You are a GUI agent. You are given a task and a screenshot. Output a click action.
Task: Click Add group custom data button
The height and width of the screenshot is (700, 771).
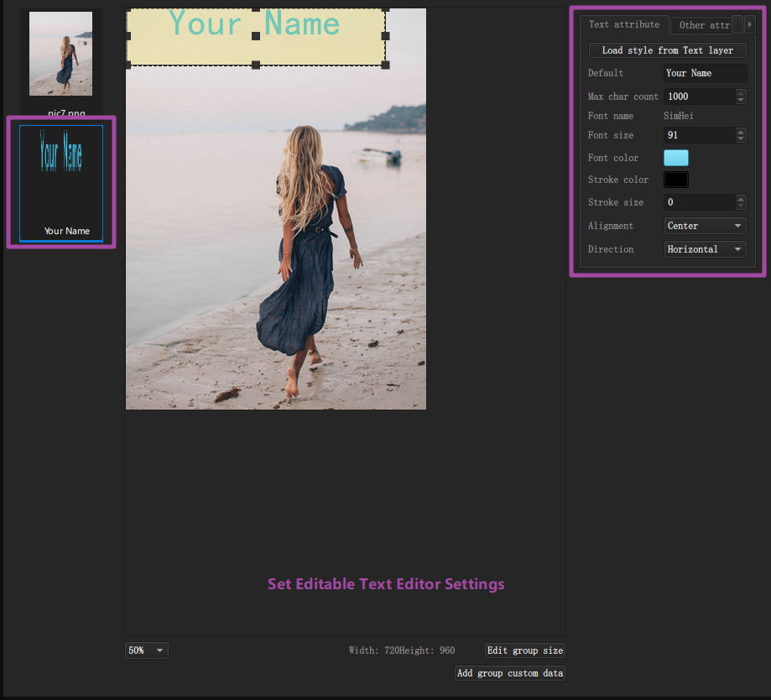click(510, 673)
